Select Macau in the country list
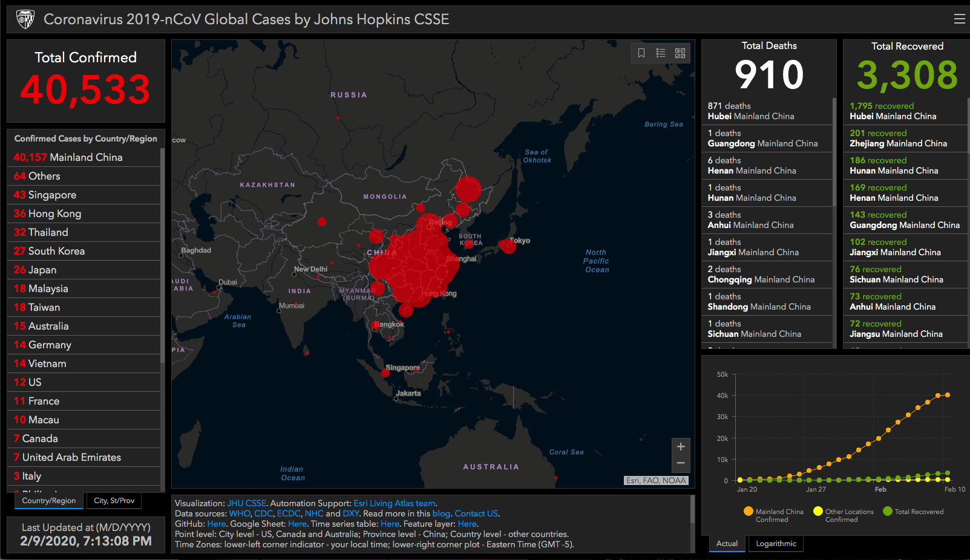Viewport: 970px width, 560px height. coord(84,420)
